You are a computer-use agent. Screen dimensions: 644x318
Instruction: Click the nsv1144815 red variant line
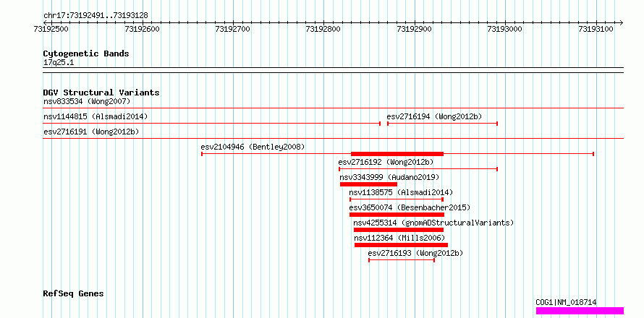(212, 124)
